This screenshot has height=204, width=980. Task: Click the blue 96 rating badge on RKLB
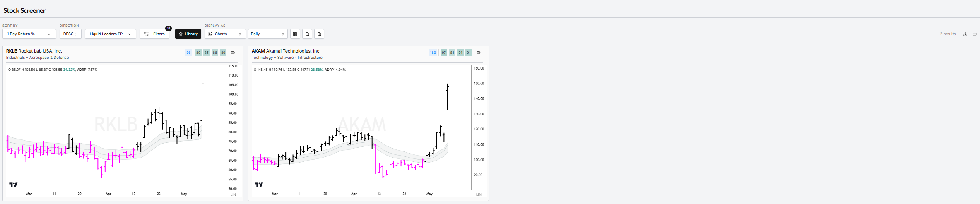pyautogui.click(x=188, y=53)
